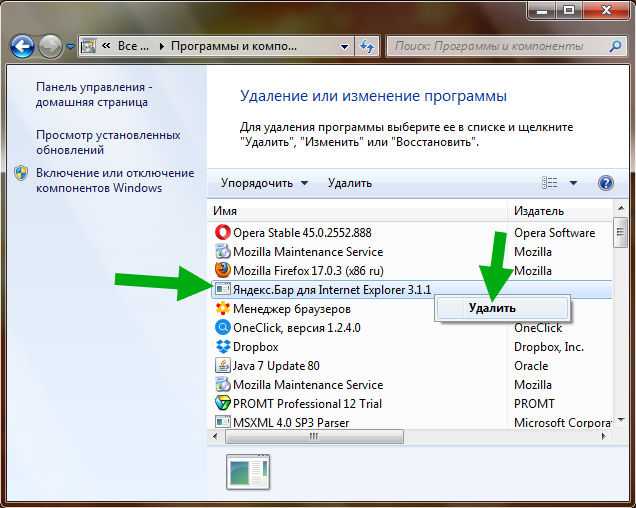The image size is (636, 508).
Task: Select Opera Stable 45.0.2552.888 row
Action: coord(410,232)
